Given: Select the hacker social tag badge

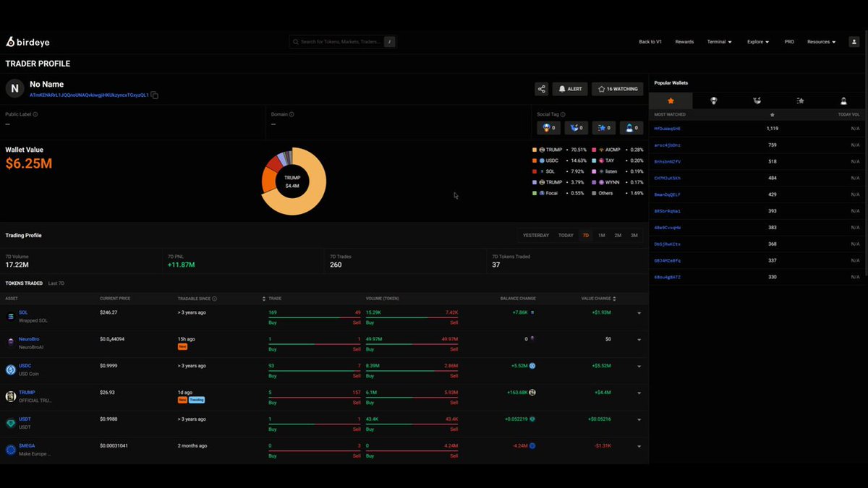Looking at the screenshot, I should point(632,128).
